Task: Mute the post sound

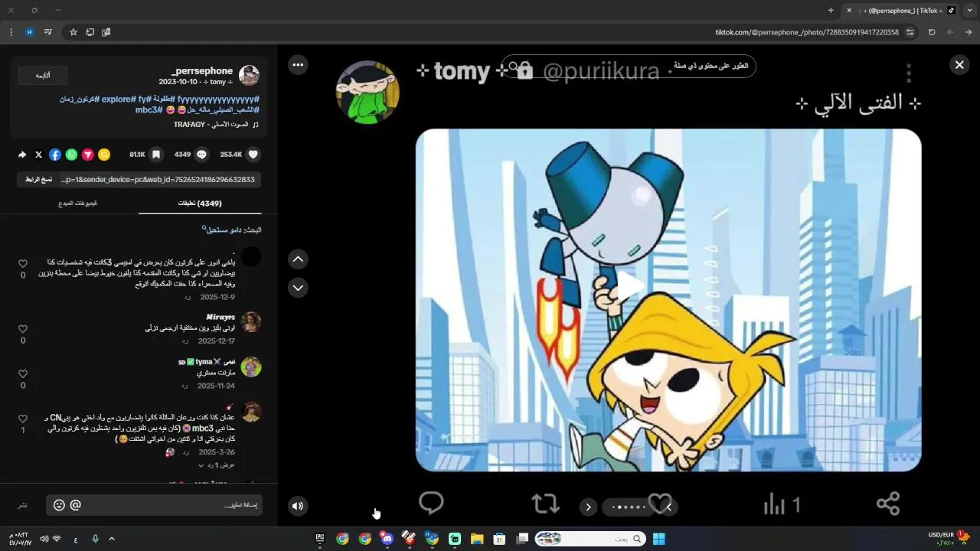Action: click(298, 505)
